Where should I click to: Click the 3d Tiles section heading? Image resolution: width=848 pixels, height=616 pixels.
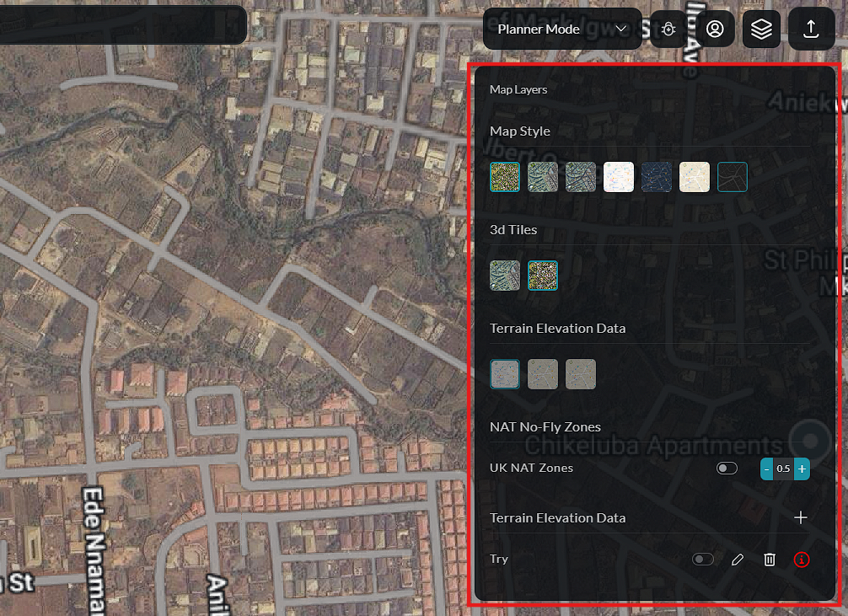513,230
